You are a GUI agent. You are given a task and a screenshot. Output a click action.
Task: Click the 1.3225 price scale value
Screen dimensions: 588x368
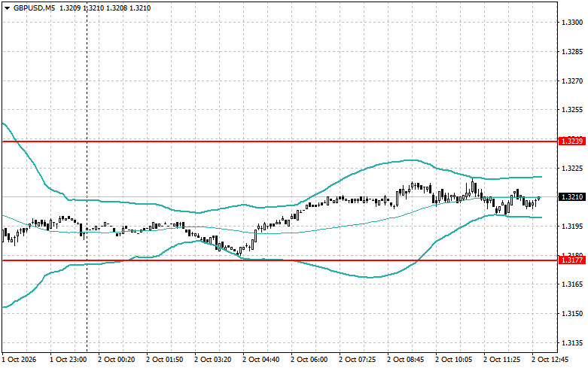(x=572, y=168)
